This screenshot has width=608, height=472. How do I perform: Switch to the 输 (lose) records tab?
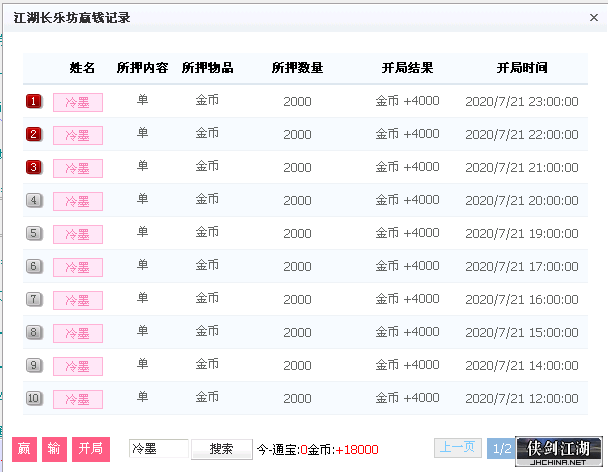[x=54, y=449]
